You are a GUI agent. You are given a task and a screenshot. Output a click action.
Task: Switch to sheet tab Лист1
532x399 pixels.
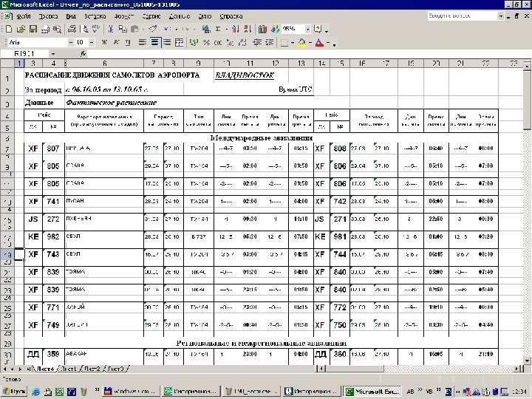tap(69, 369)
